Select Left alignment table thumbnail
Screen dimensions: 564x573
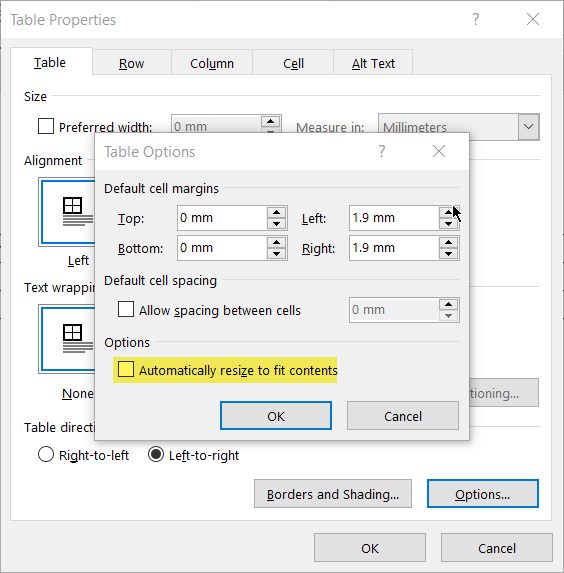(68, 212)
